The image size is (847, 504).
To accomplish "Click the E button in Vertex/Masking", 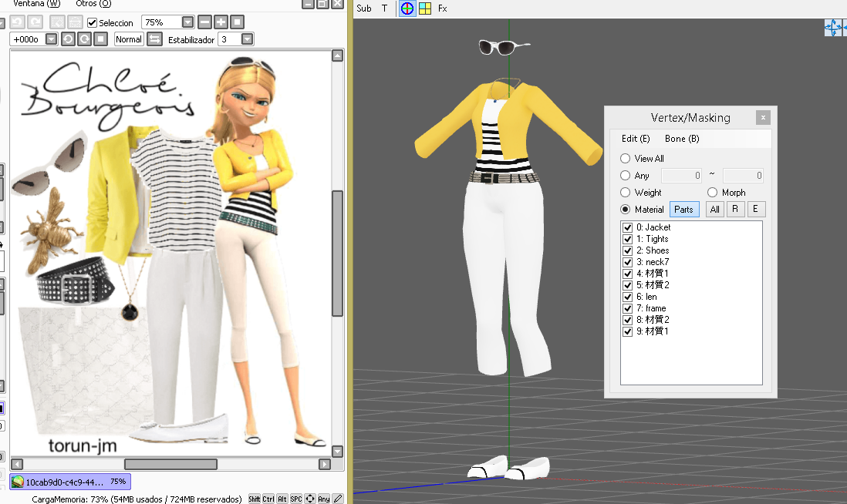I will tap(756, 210).
